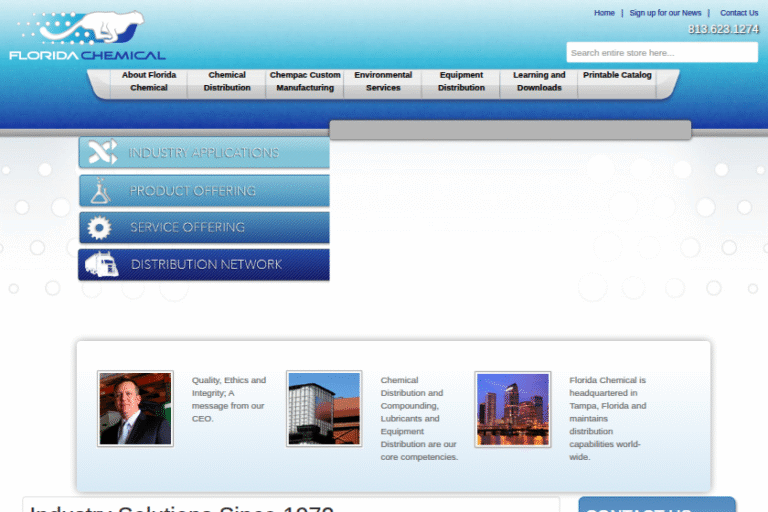Click the Florida Chemical panther logo
Viewport: 768px width, 512px height.
(87, 36)
